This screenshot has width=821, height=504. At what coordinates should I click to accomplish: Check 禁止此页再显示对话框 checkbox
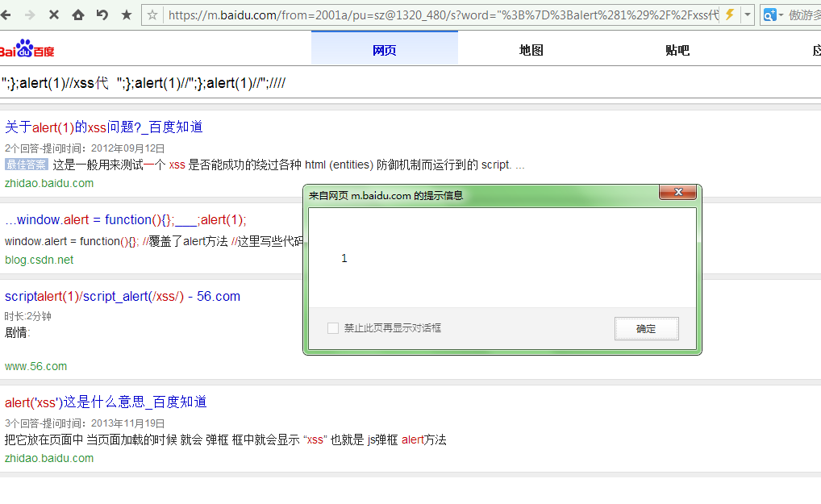tap(333, 328)
